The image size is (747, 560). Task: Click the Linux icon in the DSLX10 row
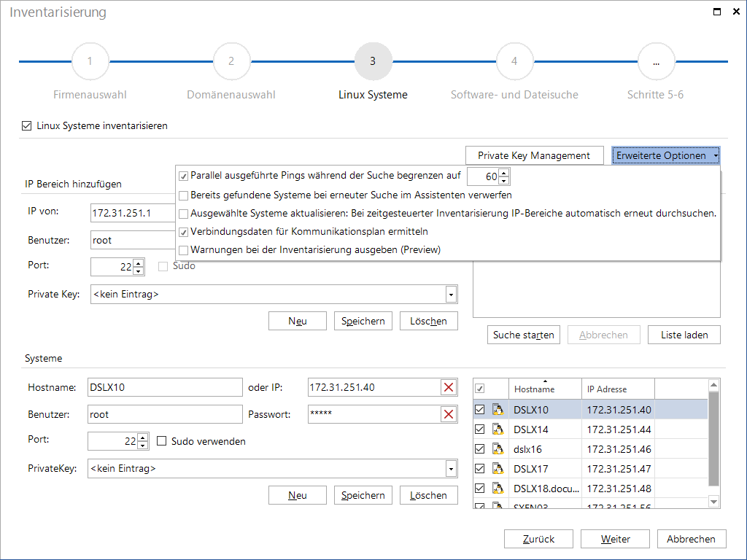point(498,410)
